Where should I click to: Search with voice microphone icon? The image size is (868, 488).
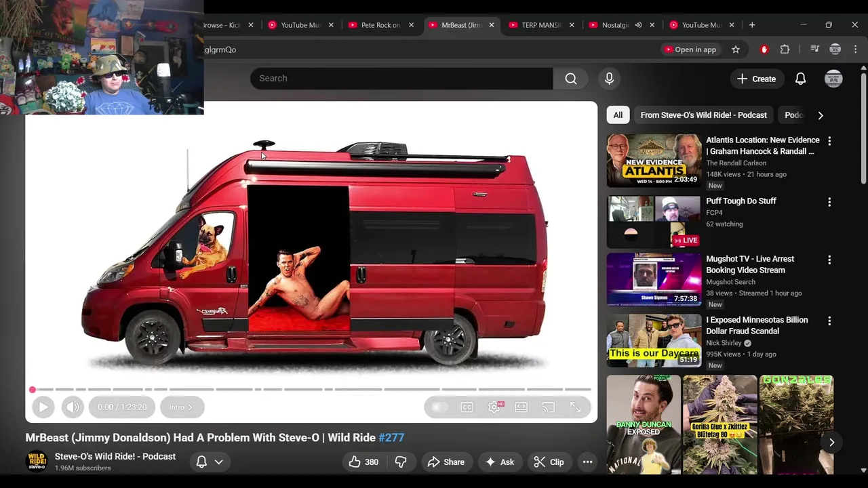pyautogui.click(x=609, y=79)
